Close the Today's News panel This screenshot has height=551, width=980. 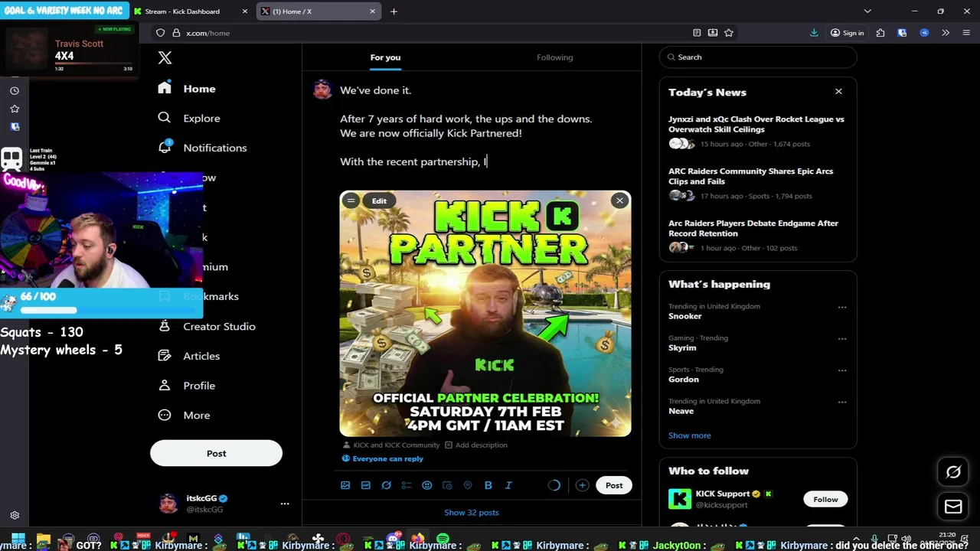pyautogui.click(x=838, y=91)
